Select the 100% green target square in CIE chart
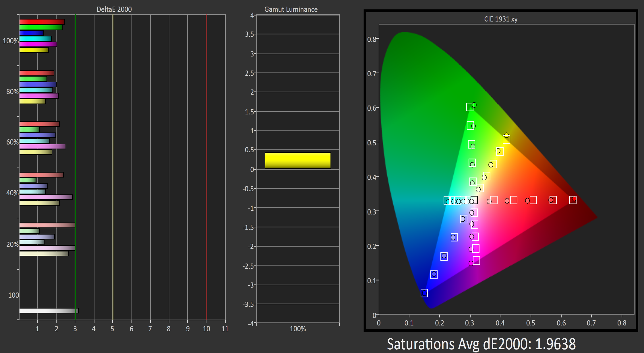Screen dimensions: 644x353 pos(470,107)
